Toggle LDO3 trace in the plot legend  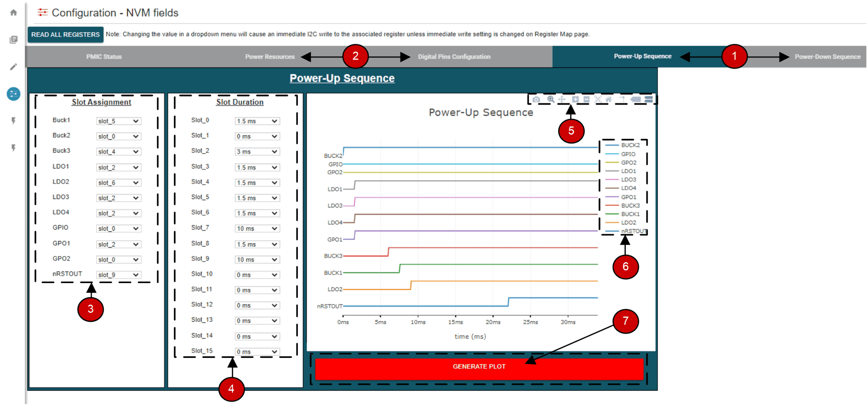pyautogui.click(x=628, y=180)
